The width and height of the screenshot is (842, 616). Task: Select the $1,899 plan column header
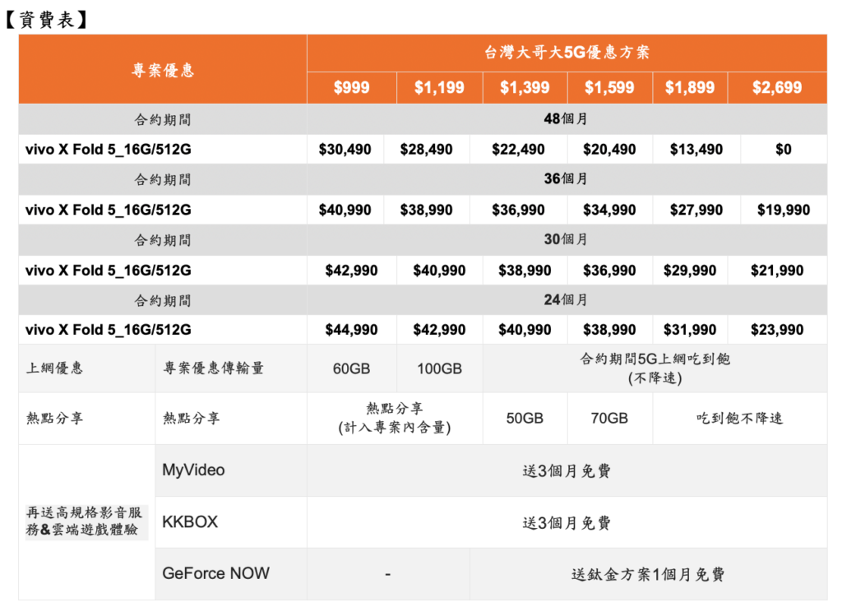[690, 87]
